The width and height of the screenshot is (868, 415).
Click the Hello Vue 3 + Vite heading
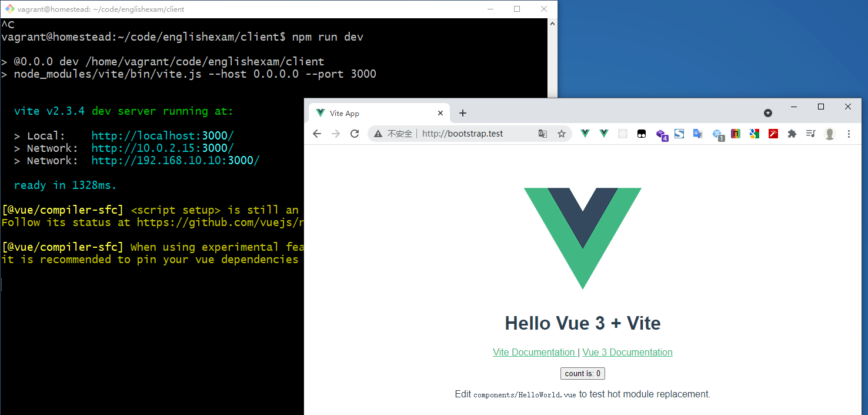point(583,323)
